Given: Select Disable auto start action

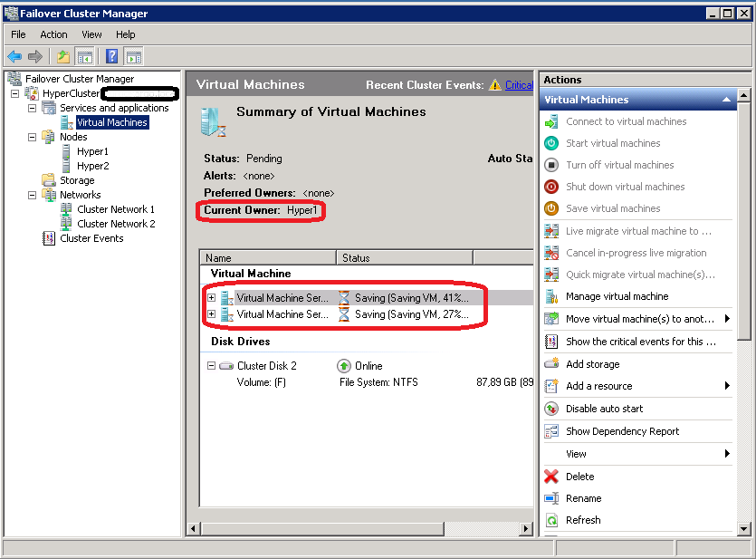Looking at the screenshot, I should [x=604, y=409].
